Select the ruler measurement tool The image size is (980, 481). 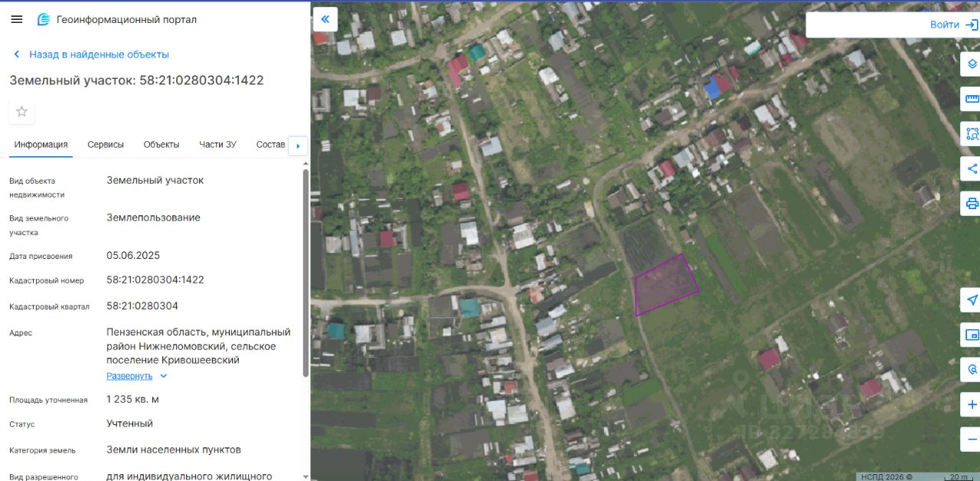tap(971, 99)
